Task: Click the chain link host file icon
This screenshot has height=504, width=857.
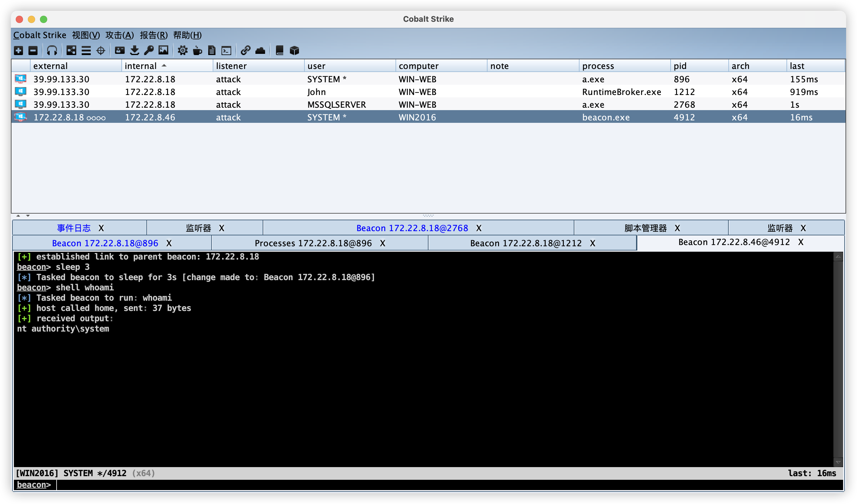Action: [245, 51]
